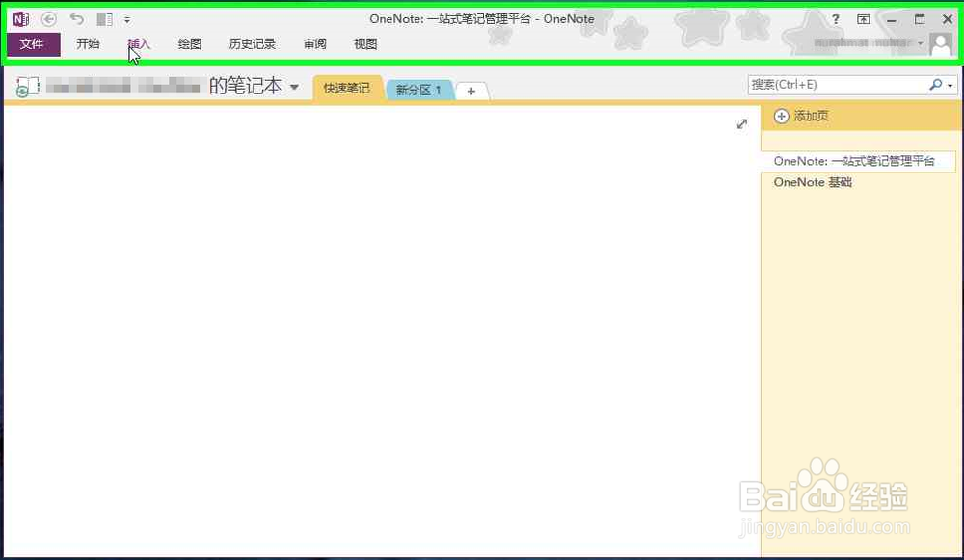Switch to the 绘图 ribbon tab

188,43
